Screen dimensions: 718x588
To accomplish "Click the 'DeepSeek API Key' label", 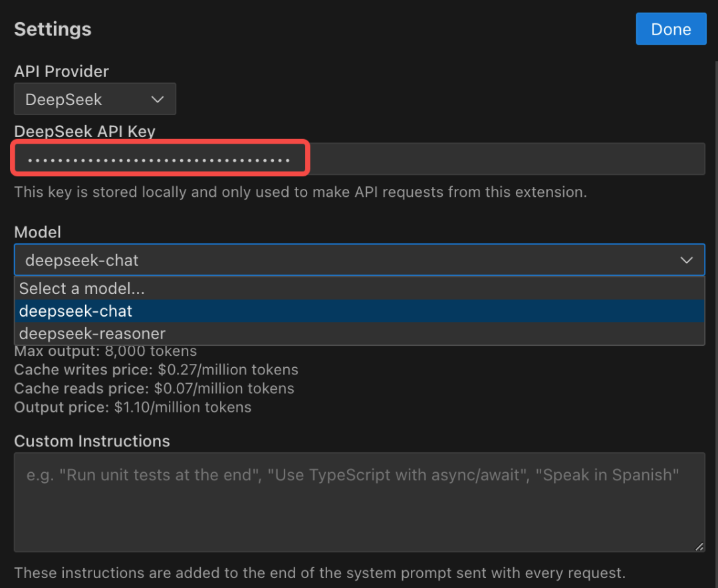I will point(84,132).
